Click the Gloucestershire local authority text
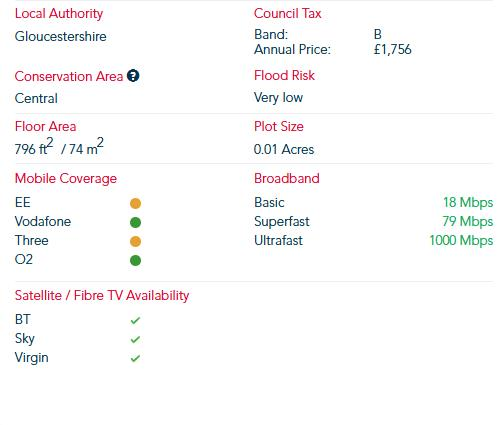This screenshot has width=504, height=425. tap(61, 36)
